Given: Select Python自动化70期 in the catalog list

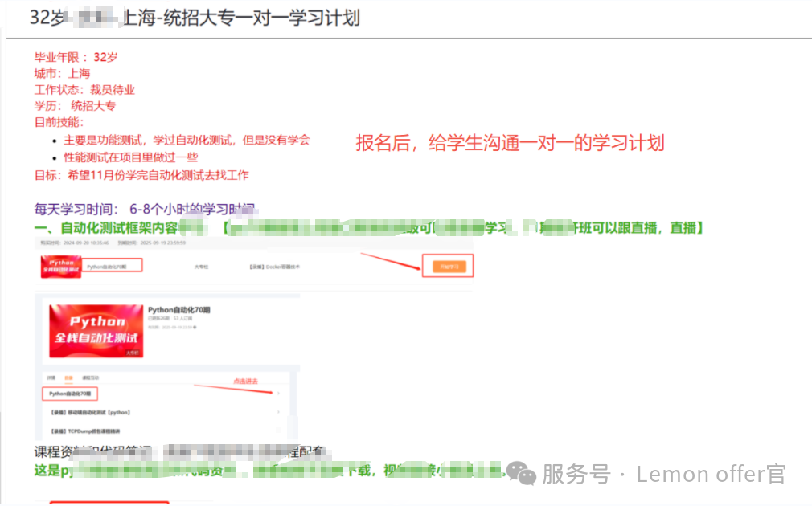Looking at the screenshot, I should click(72, 394).
